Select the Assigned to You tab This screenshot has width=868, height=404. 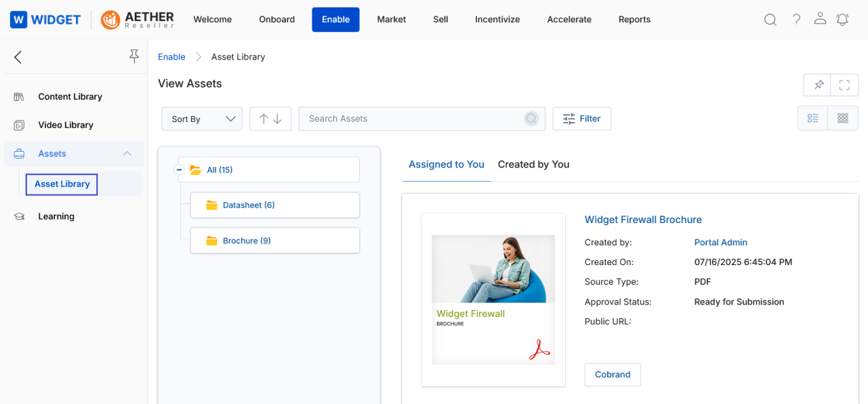[447, 165]
